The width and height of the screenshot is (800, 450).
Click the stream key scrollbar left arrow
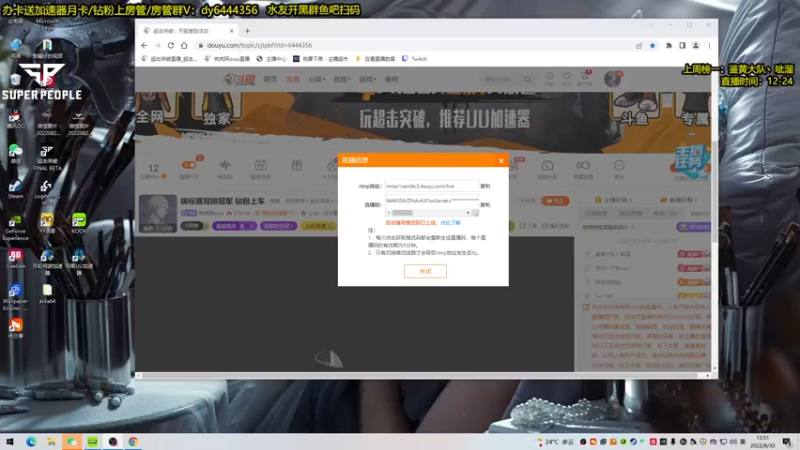tap(389, 213)
